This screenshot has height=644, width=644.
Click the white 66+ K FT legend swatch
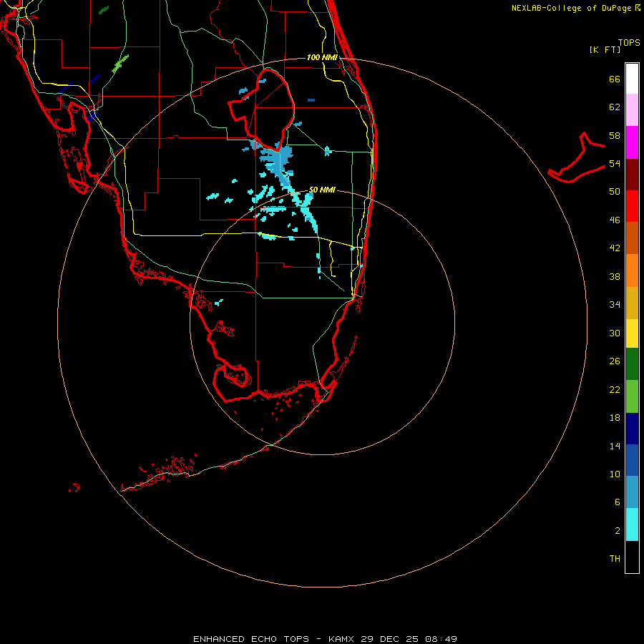tap(632, 79)
